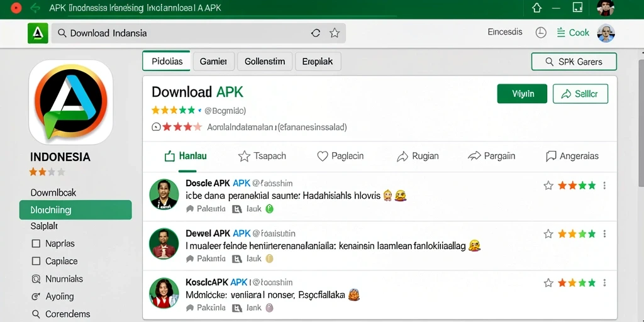Click the @Bcgmido developer link
644x322 pixels.
point(225,111)
